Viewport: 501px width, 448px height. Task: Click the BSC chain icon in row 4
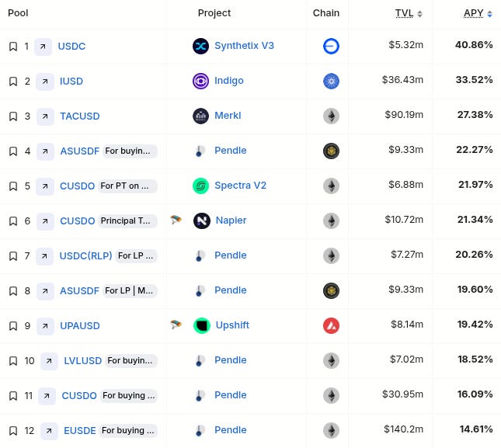click(x=331, y=151)
